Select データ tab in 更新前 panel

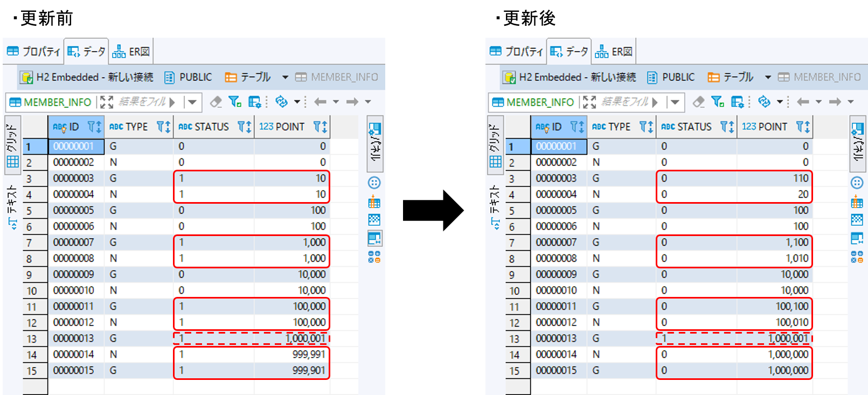pos(86,52)
